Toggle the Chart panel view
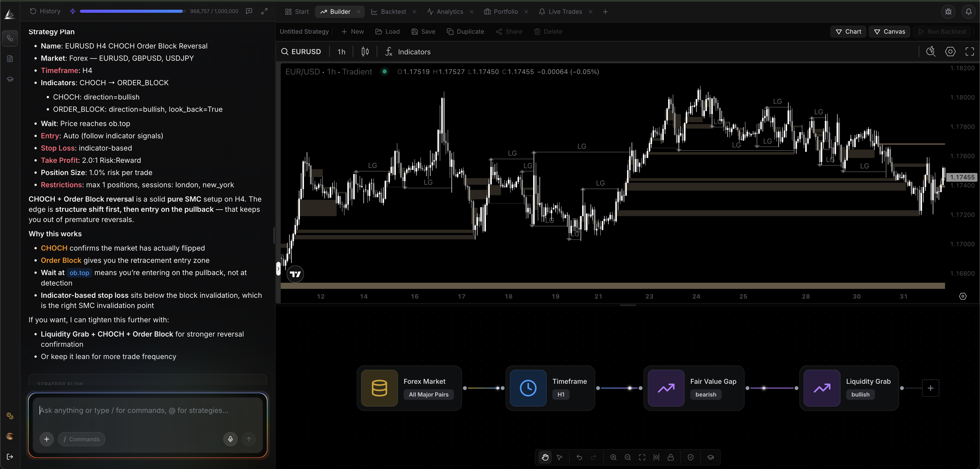Screen dimensions: 980x469 click(x=848, y=32)
